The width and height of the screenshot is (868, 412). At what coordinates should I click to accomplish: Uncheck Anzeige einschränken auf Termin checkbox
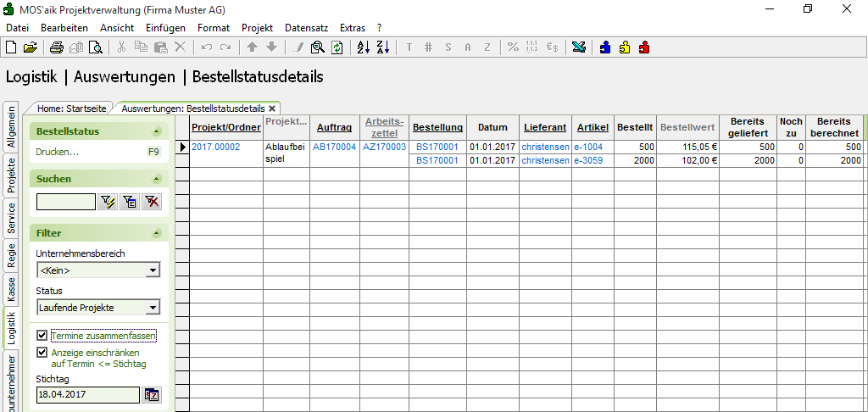(42, 353)
